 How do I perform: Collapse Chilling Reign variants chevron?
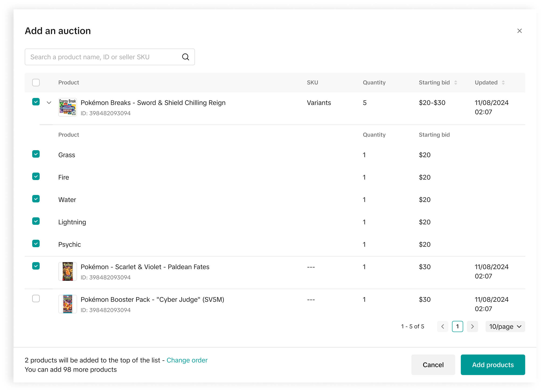(49, 103)
